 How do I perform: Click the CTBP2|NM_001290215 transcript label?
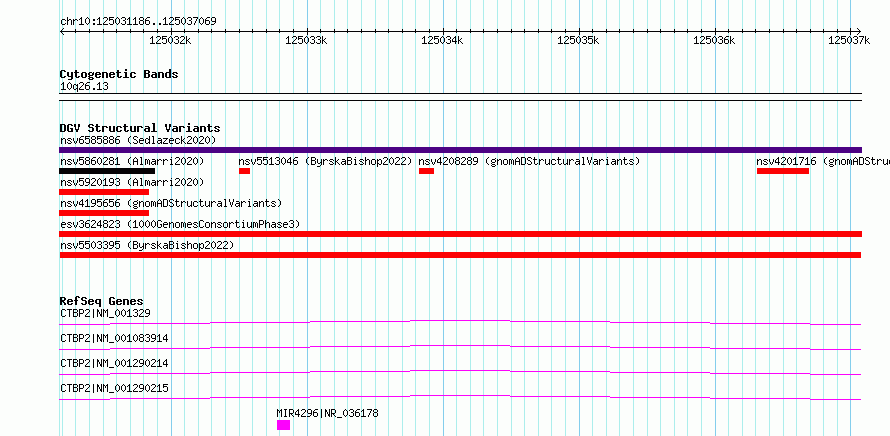click(x=114, y=388)
